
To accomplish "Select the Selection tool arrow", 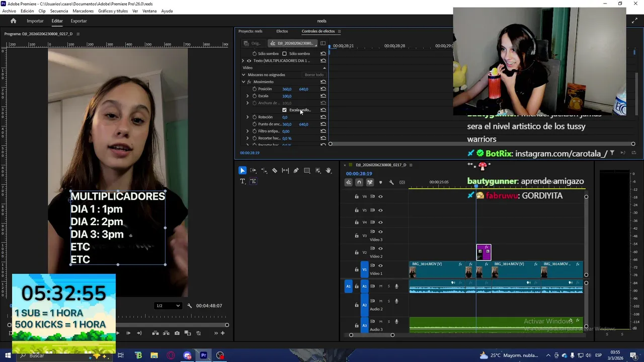I will (x=242, y=170).
